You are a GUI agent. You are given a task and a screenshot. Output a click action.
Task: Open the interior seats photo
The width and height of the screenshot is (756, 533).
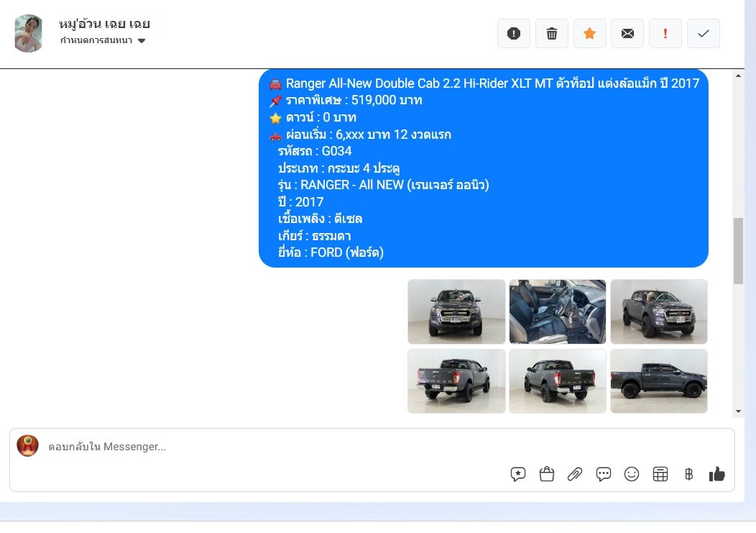click(558, 311)
